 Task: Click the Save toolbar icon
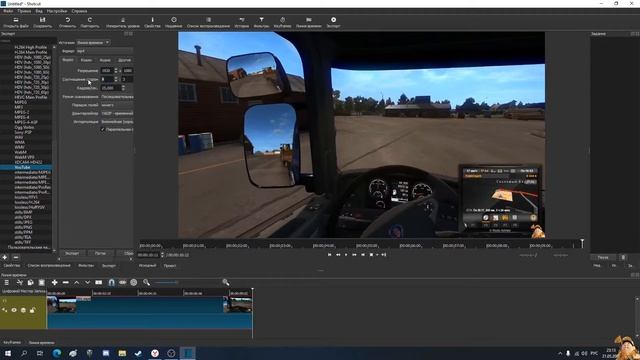click(x=42, y=22)
